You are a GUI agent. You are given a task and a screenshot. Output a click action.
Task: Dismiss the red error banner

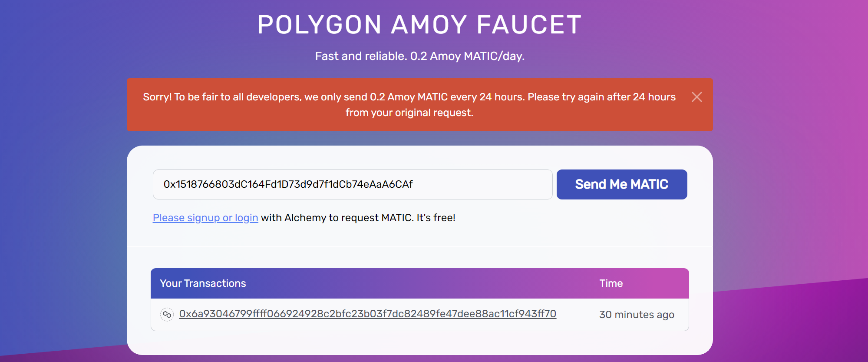[x=696, y=97]
